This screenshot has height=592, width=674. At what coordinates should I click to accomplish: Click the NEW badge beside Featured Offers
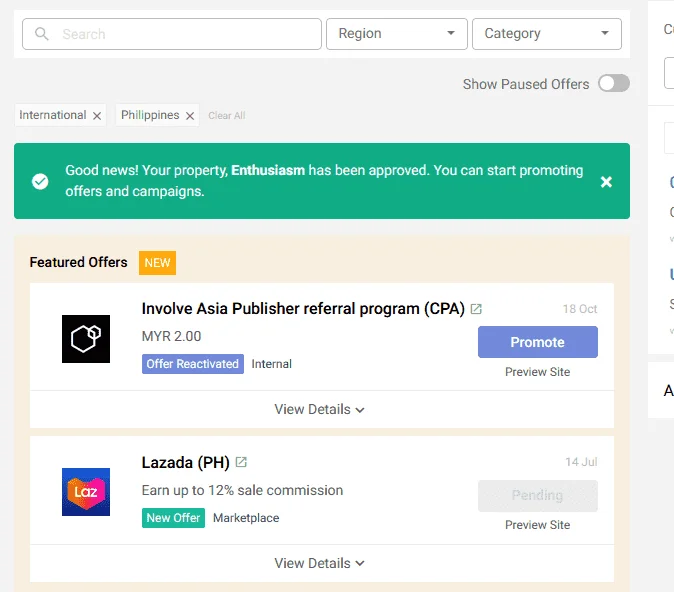pyautogui.click(x=157, y=263)
